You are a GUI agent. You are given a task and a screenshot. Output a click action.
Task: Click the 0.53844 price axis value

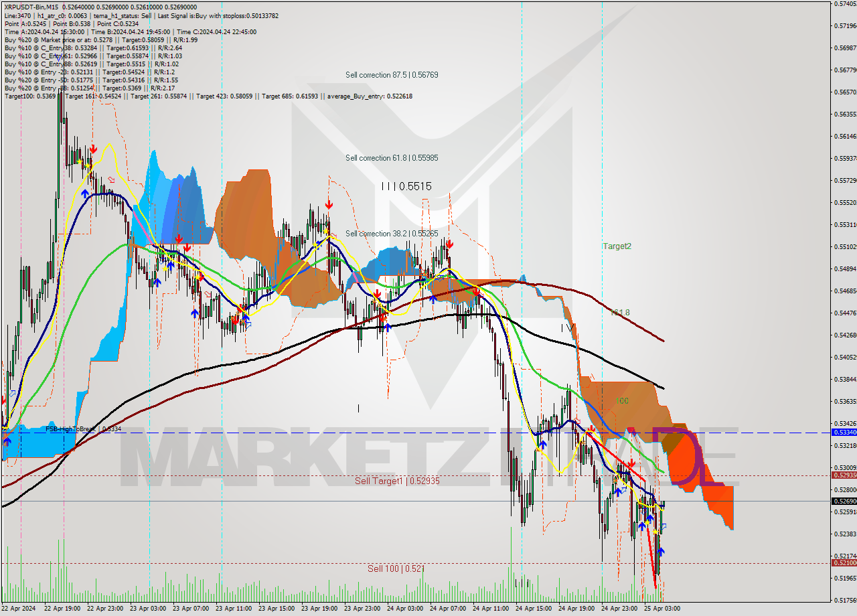[845, 379]
